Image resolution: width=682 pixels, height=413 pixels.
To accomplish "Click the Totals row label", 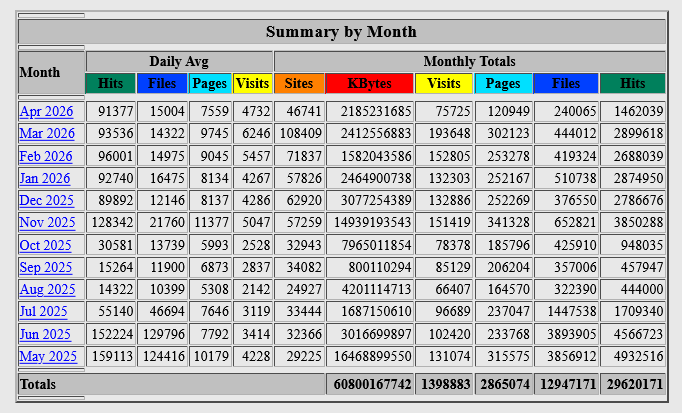I will click(x=37, y=384).
